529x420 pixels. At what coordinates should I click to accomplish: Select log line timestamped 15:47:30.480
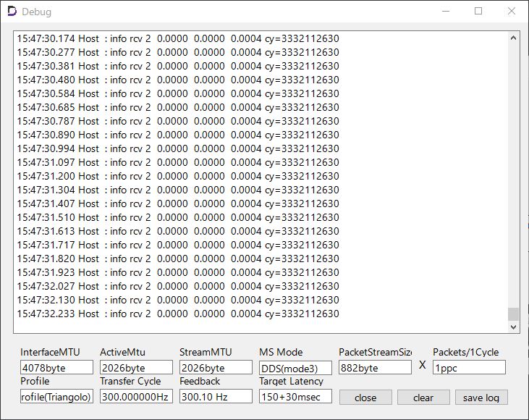178,80
